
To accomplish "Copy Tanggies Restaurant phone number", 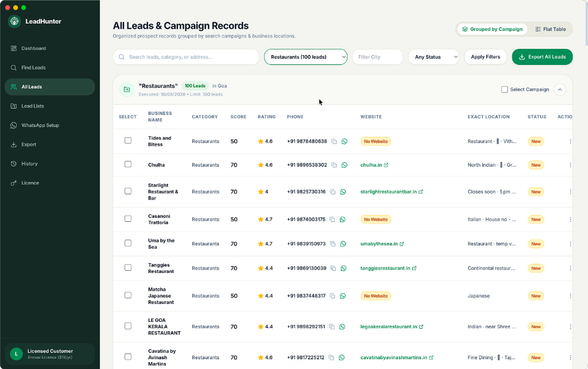I will pos(333,268).
